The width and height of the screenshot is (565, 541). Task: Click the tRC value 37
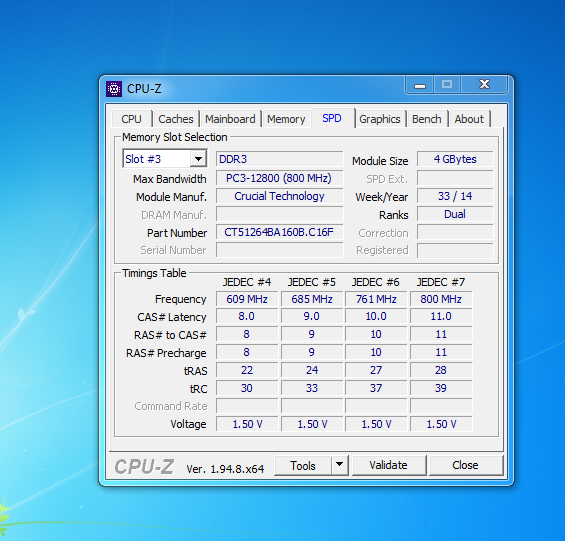coord(376,388)
